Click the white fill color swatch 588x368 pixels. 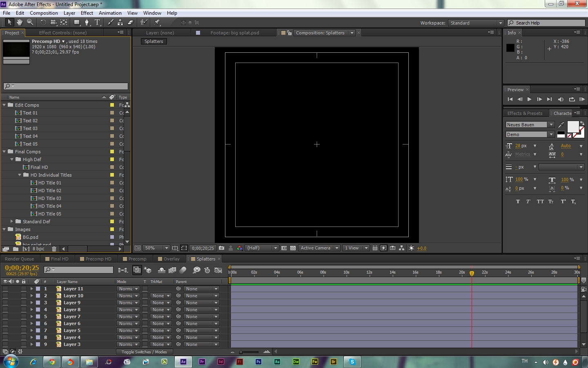coord(572,126)
